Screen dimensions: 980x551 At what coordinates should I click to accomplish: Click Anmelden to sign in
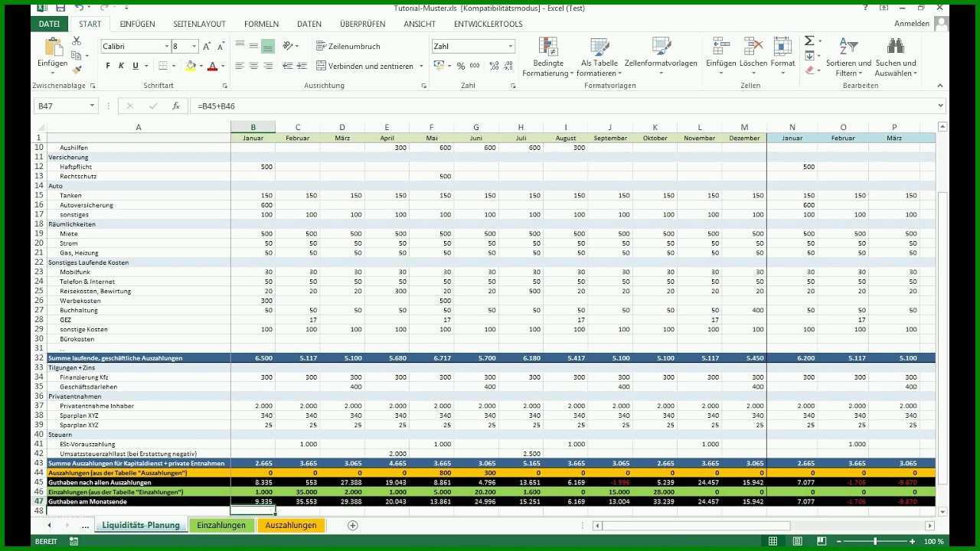(x=912, y=24)
